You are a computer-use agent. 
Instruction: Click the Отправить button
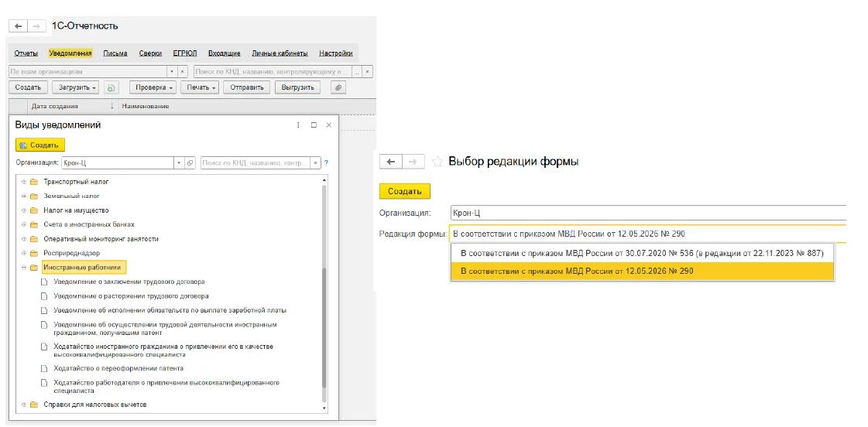tap(246, 87)
